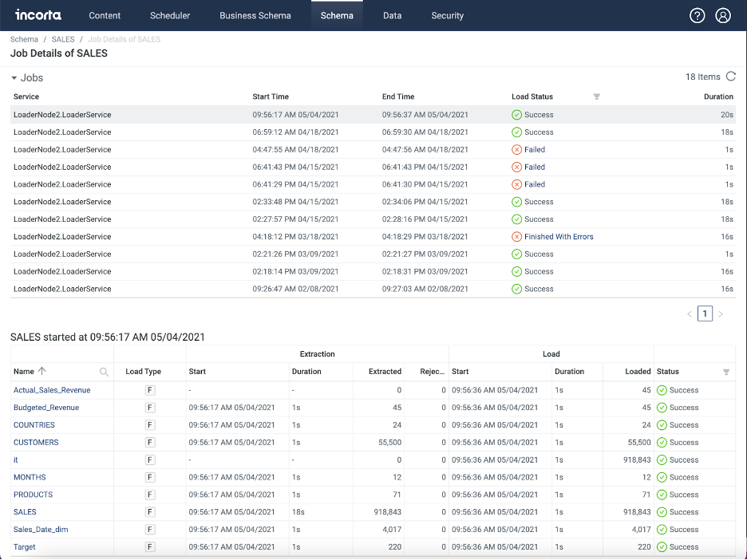Image resolution: width=747 pixels, height=560 pixels.
Task: Open the Business Schema tab
Action: (x=255, y=15)
